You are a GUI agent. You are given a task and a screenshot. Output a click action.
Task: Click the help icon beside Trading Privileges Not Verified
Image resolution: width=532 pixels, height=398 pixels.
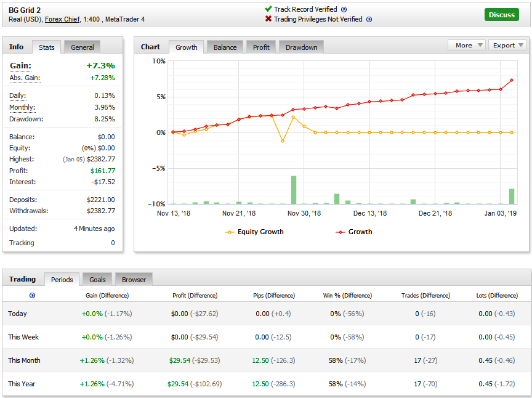(369, 19)
